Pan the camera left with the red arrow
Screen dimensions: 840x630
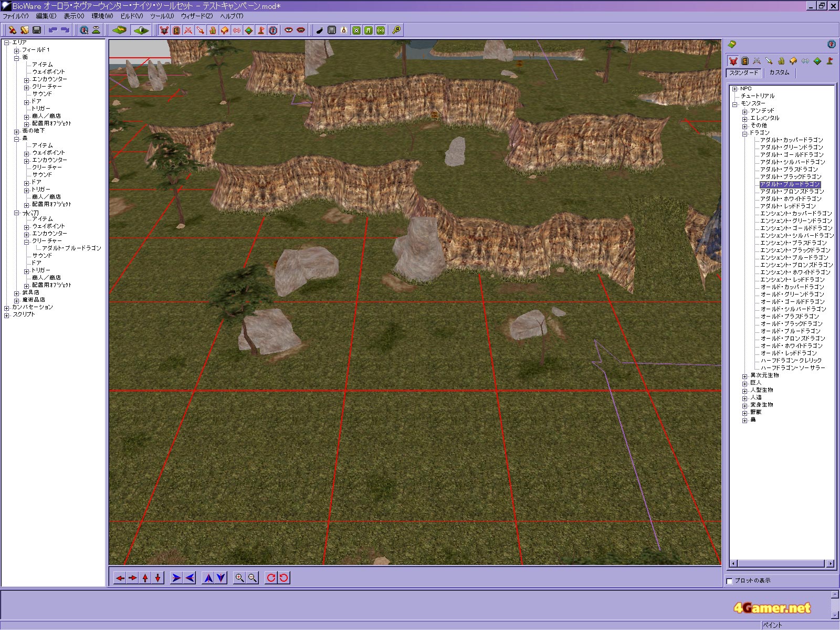coord(120,578)
